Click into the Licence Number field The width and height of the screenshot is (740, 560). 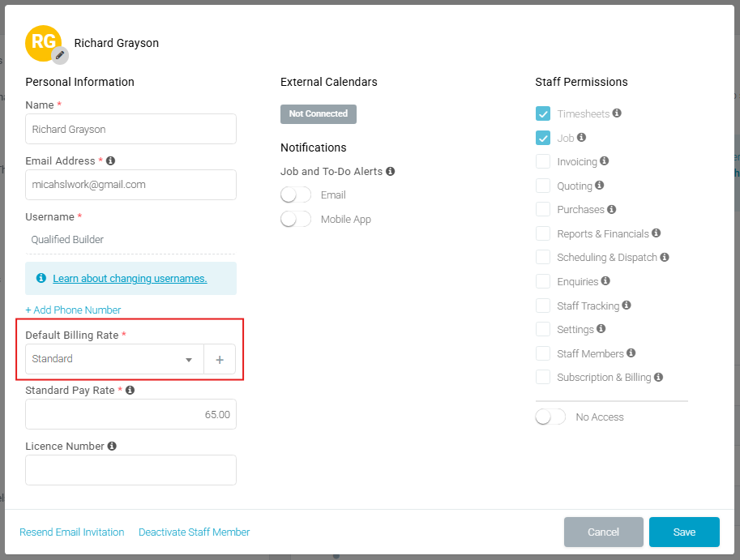130,470
